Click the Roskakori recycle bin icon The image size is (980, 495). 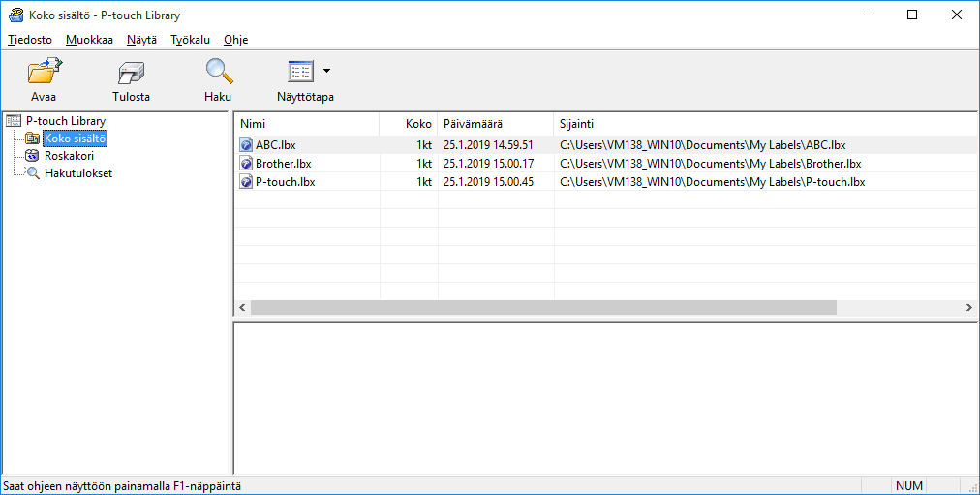(x=33, y=156)
